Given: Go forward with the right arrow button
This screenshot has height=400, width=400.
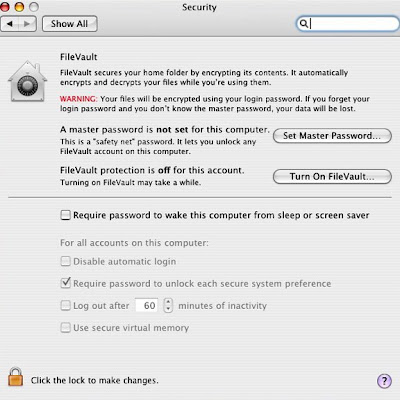Looking at the screenshot, I should (x=27, y=24).
